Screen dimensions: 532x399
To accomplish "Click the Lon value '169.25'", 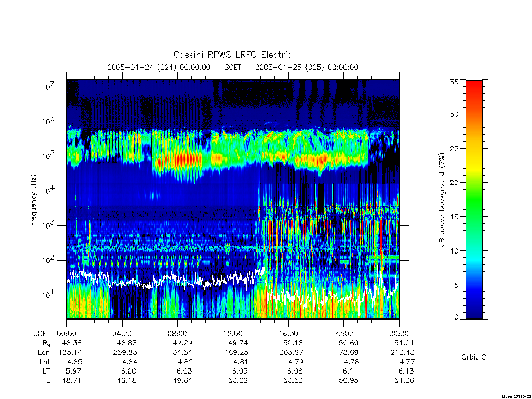I will point(236,353).
